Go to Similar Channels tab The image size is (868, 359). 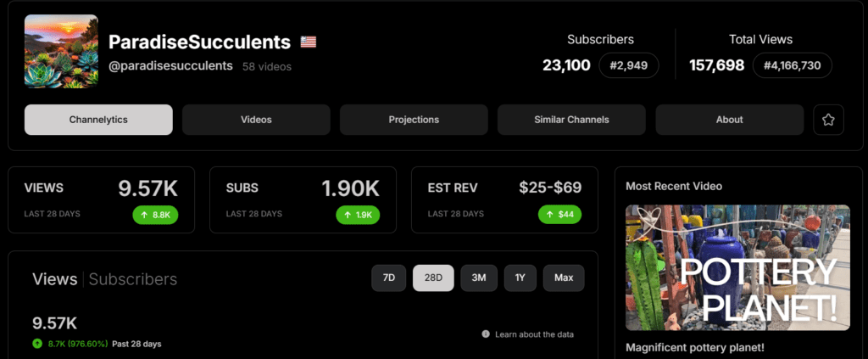click(x=571, y=120)
